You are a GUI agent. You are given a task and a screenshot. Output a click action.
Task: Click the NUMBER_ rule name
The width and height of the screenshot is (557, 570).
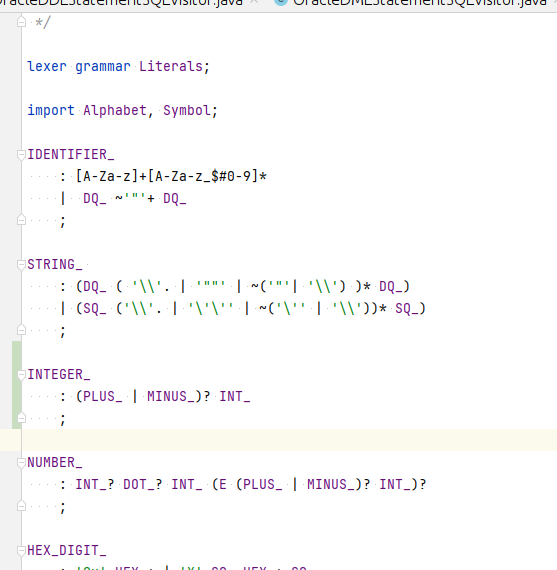(55, 463)
